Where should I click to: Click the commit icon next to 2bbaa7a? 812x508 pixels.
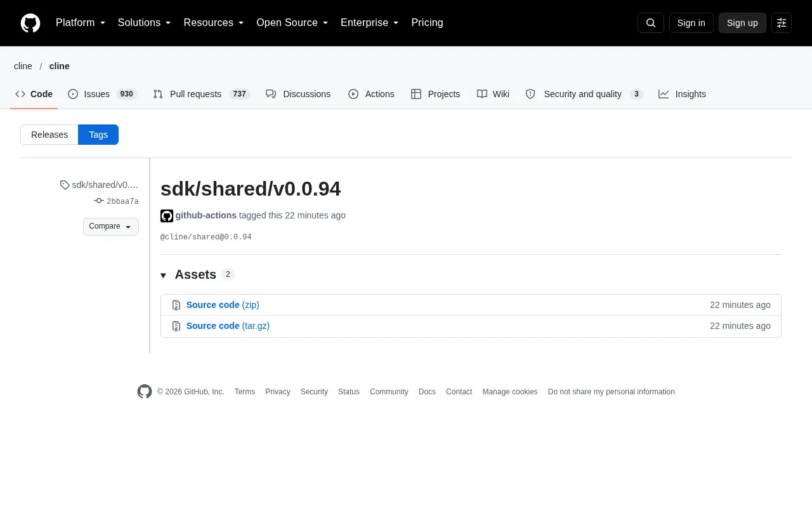click(99, 201)
